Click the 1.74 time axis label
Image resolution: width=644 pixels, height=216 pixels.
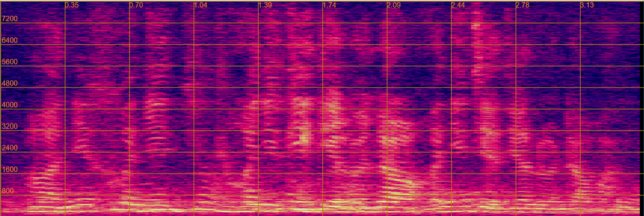coord(329,5)
